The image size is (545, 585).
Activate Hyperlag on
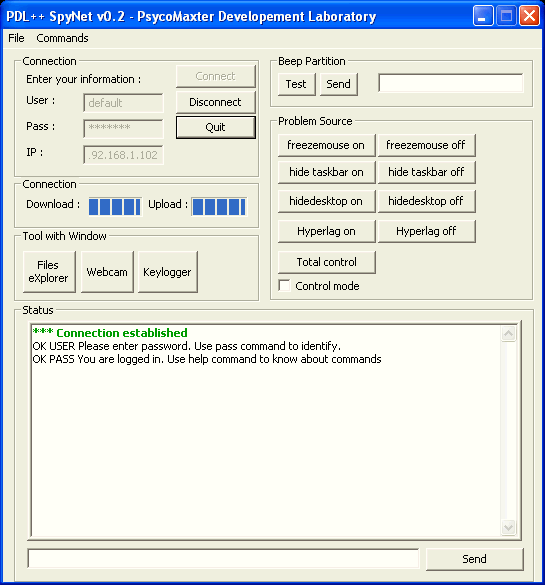(x=326, y=231)
